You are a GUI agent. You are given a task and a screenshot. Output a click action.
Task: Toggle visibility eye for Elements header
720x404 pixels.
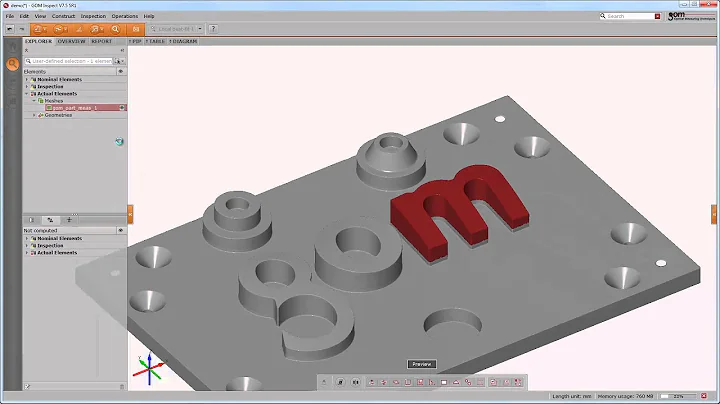point(121,72)
